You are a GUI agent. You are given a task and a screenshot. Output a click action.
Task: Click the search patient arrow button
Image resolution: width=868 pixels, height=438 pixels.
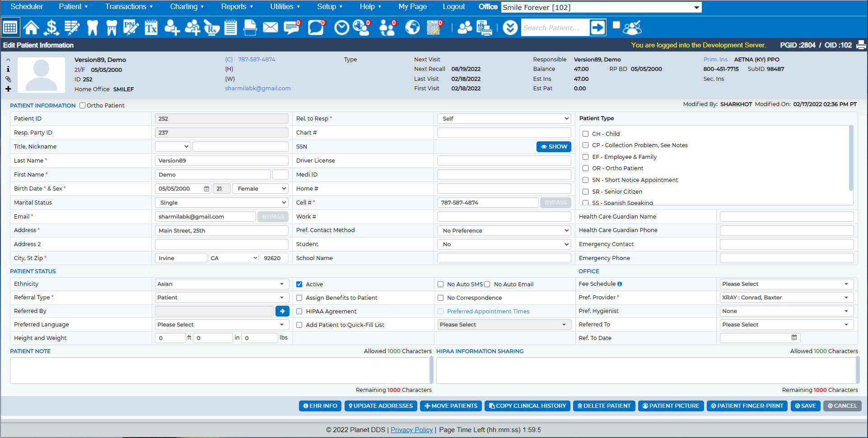[597, 28]
